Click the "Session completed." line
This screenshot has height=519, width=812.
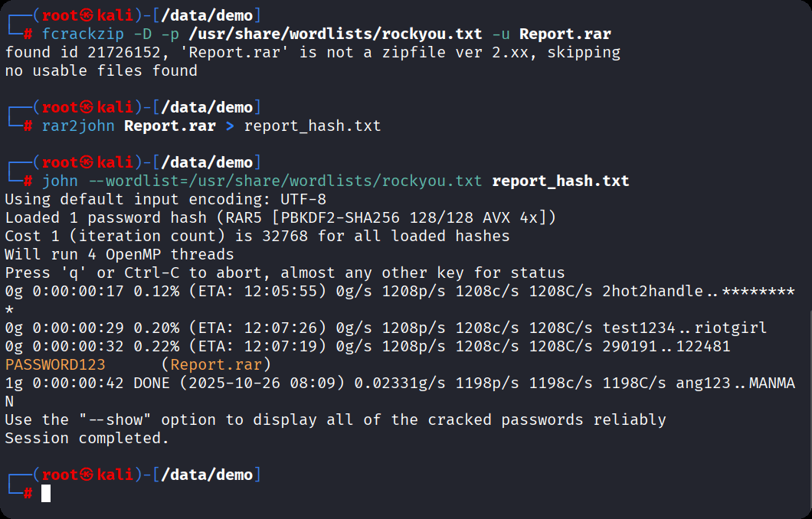coord(87,439)
